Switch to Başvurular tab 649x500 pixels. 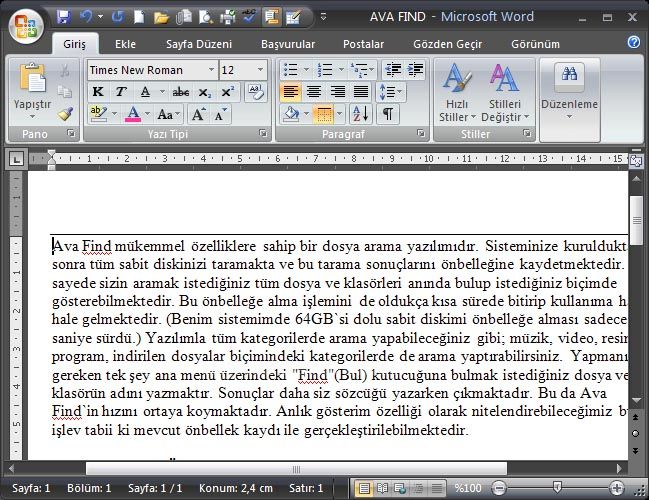[288, 44]
